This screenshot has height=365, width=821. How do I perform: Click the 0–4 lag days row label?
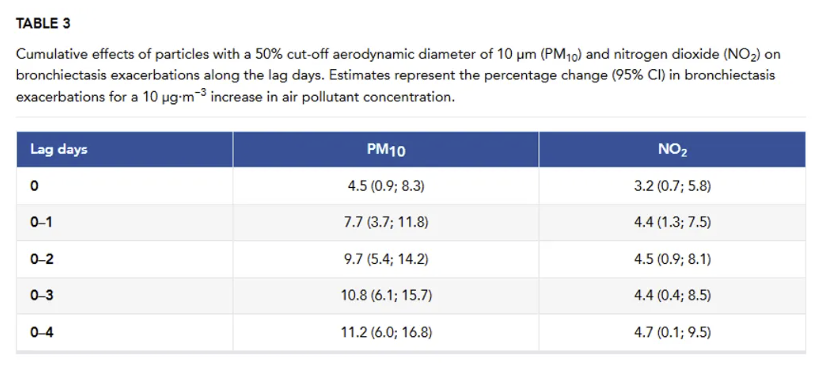pos(42,333)
